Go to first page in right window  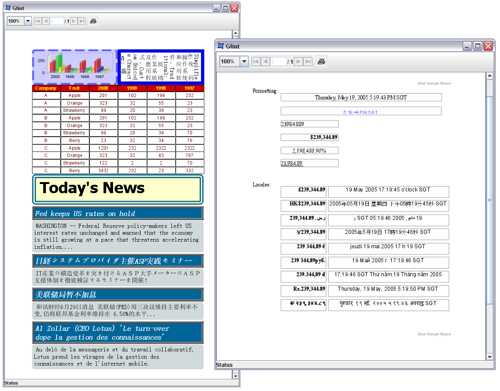(256, 61)
